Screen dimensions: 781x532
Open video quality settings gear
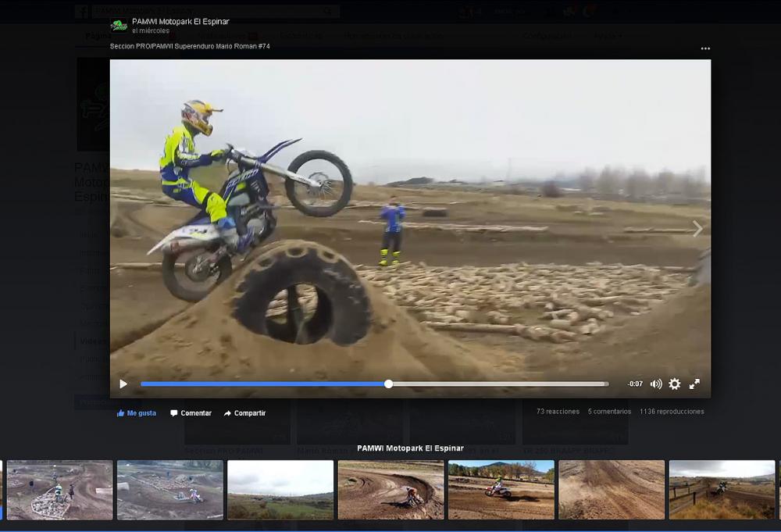[675, 384]
